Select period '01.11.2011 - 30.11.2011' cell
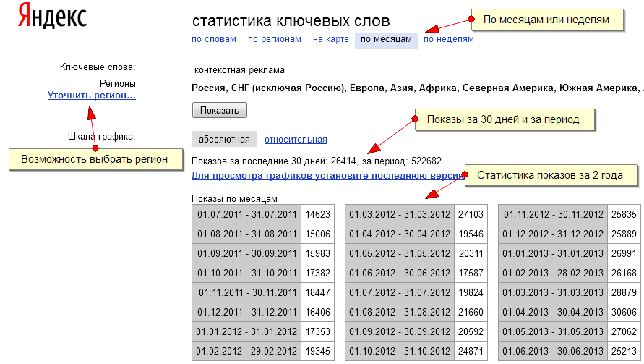This screenshot has width=644, height=364. [247, 292]
